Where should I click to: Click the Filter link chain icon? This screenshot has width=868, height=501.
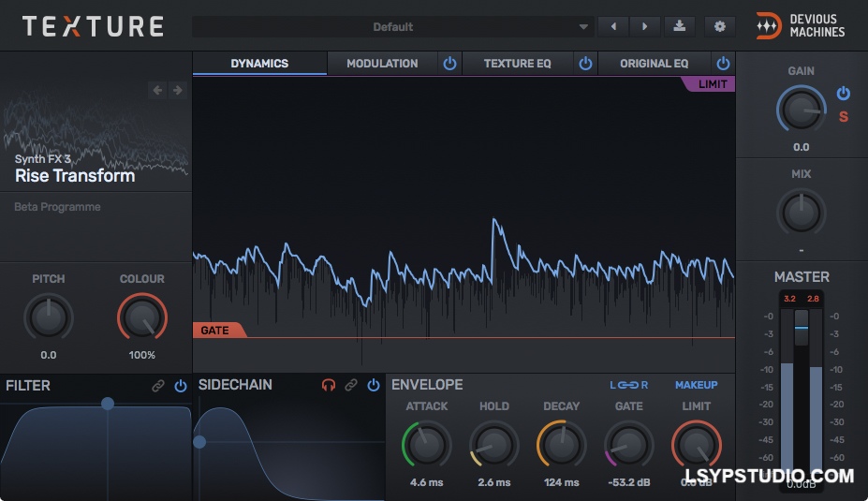[x=158, y=385]
